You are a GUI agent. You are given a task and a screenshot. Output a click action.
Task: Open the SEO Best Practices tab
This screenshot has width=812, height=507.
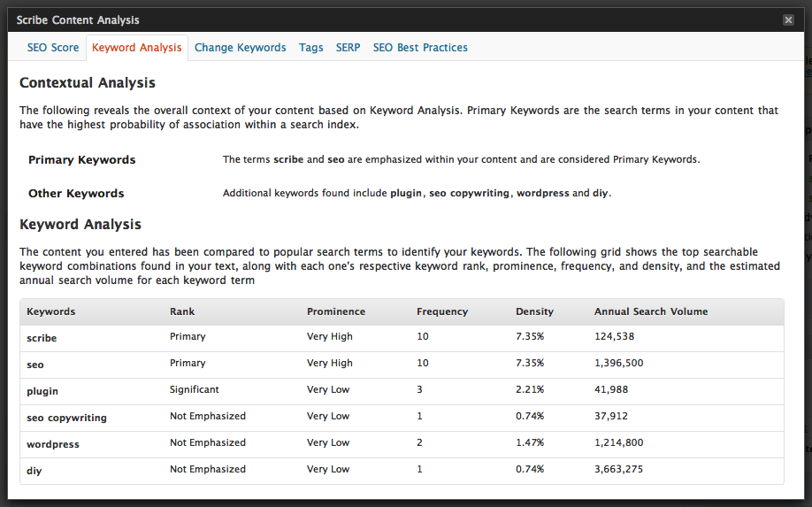pyautogui.click(x=420, y=48)
